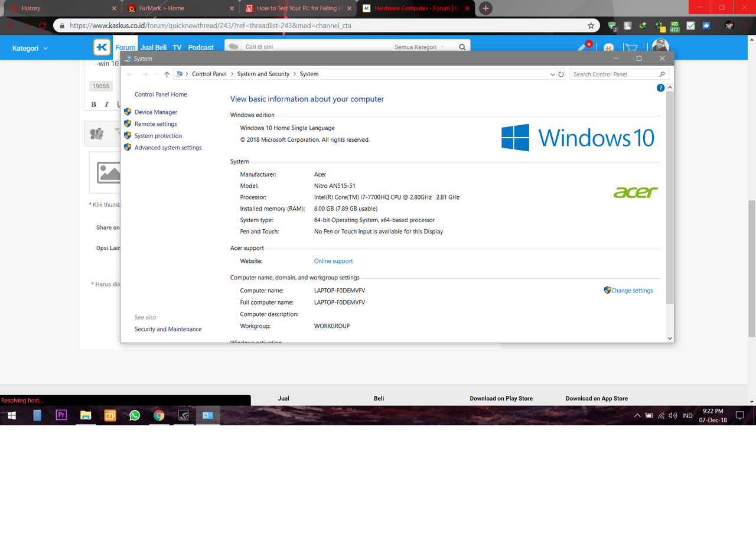Open Security and Maintenance link
The height and width of the screenshot is (547, 756).
coord(168,329)
